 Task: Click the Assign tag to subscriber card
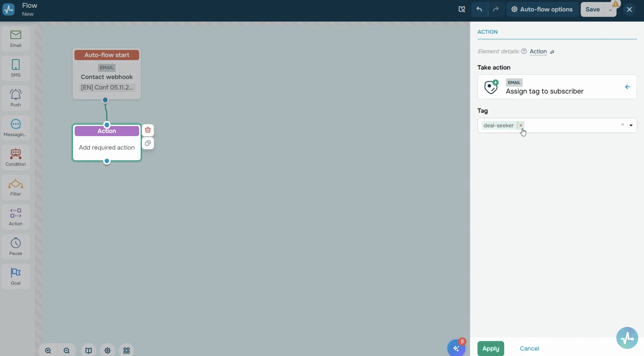click(x=557, y=87)
